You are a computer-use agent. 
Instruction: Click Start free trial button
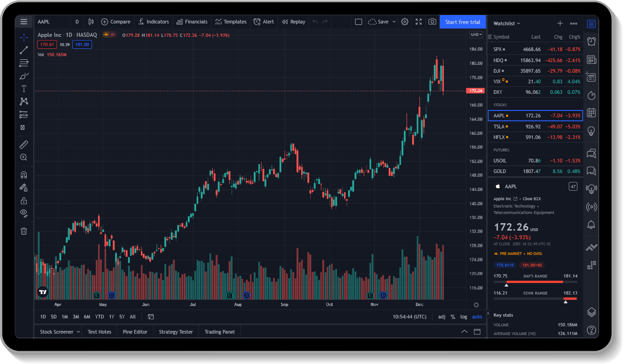(463, 22)
